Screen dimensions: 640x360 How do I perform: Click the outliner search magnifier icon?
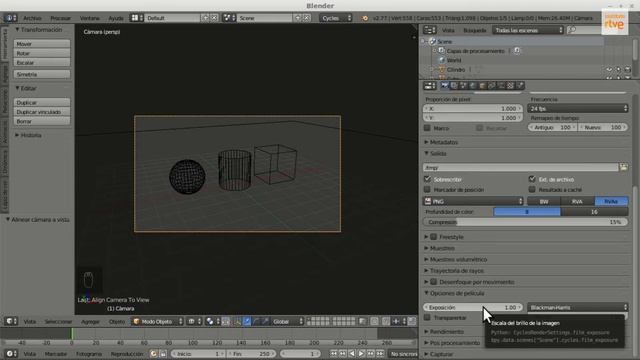(x=572, y=30)
